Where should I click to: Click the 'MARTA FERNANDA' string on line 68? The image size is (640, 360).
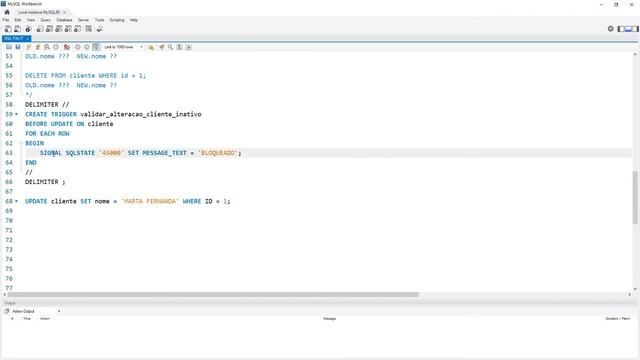click(x=150, y=201)
